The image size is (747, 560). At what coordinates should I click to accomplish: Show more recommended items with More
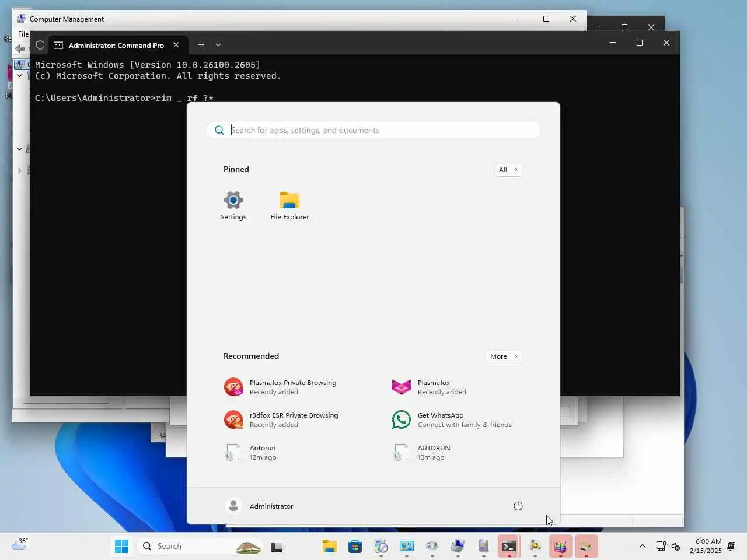[504, 356]
